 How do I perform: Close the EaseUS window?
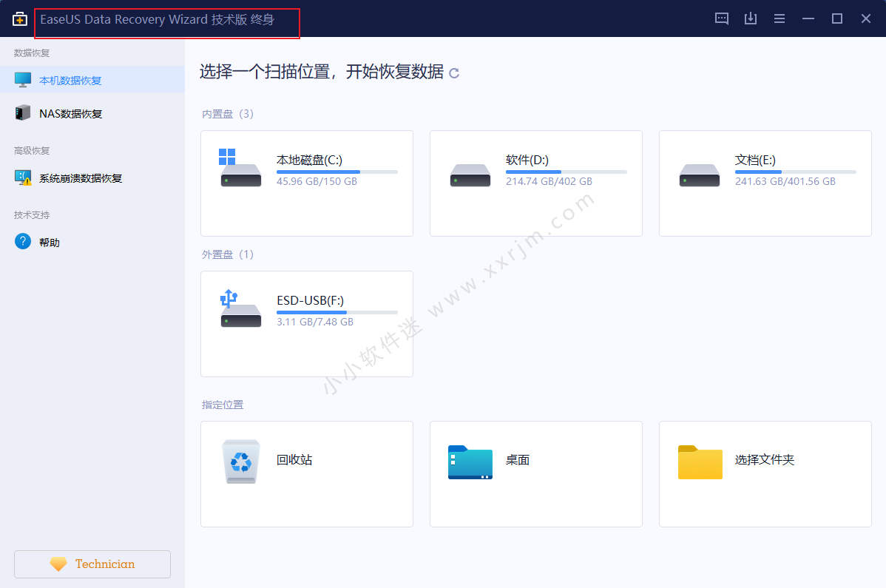[x=865, y=18]
